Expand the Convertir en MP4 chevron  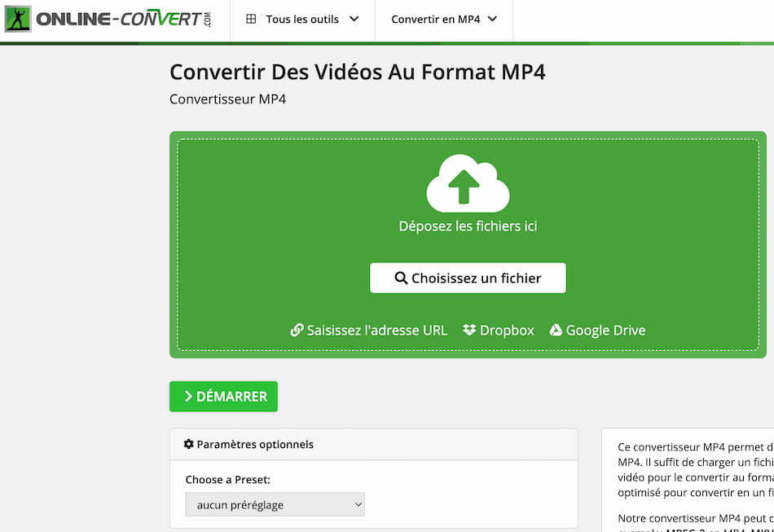(492, 20)
